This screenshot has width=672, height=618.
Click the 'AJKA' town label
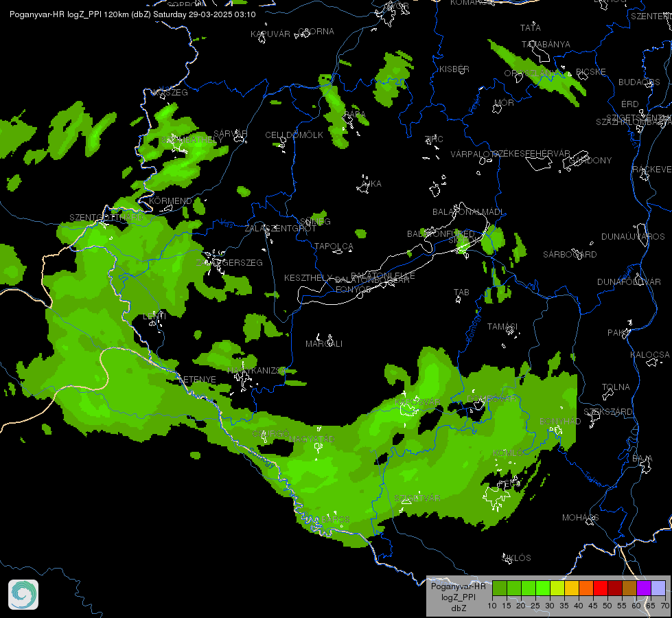click(x=371, y=184)
